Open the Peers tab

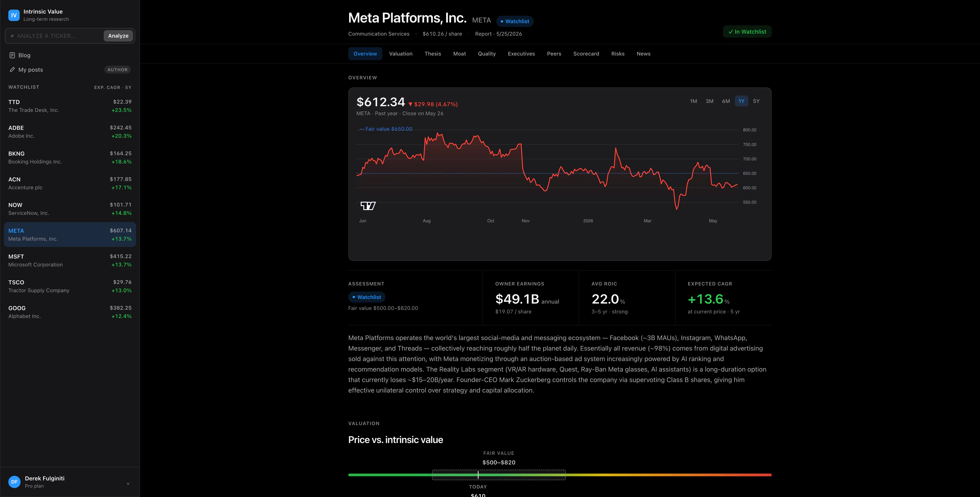pyautogui.click(x=554, y=54)
